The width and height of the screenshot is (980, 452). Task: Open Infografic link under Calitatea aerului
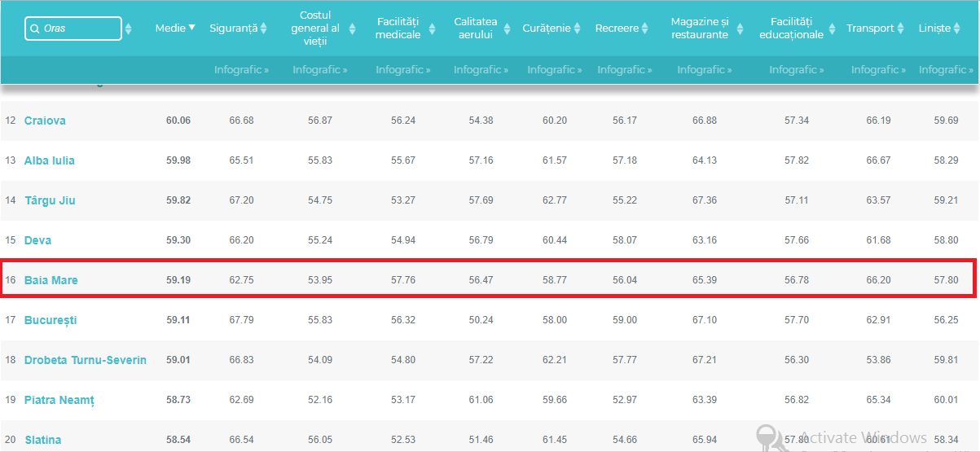pyautogui.click(x=481, y=70)
